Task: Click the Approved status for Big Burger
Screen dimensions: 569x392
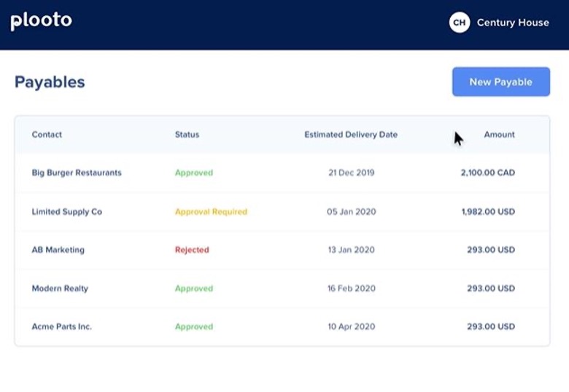Action: (194, 173)
